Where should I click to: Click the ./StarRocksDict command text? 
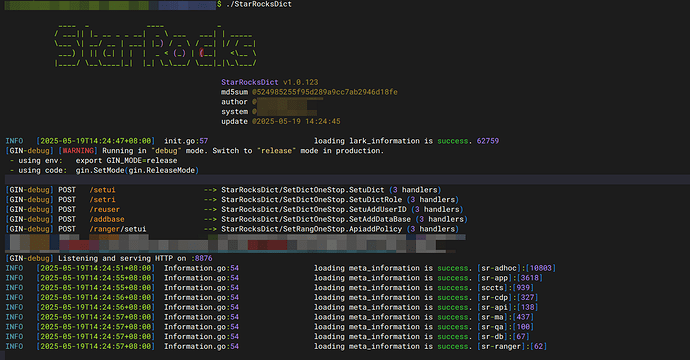click(x=259, y=4)
